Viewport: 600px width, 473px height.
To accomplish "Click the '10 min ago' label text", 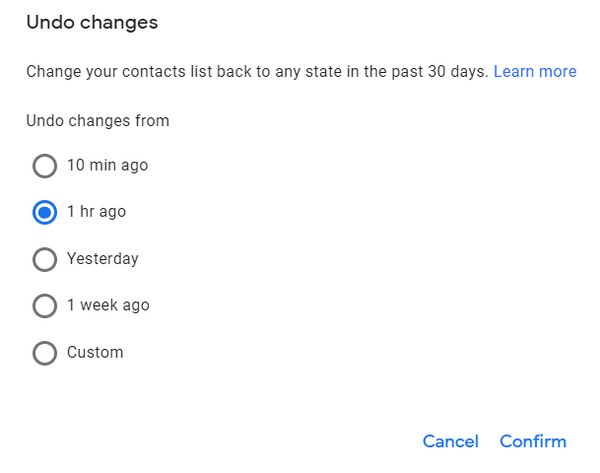I will point(107,165).
